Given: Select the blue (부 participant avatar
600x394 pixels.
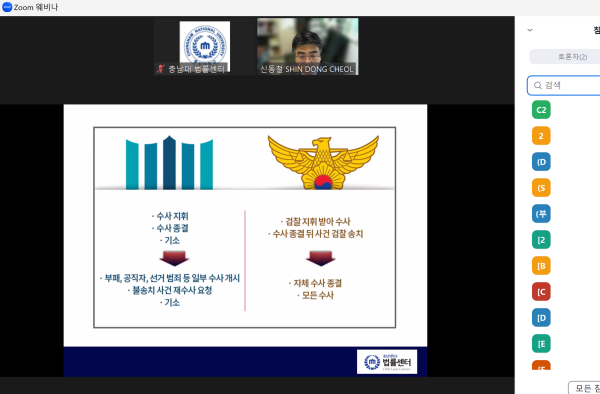Looking at the screenshot, I should pos(541,214).
